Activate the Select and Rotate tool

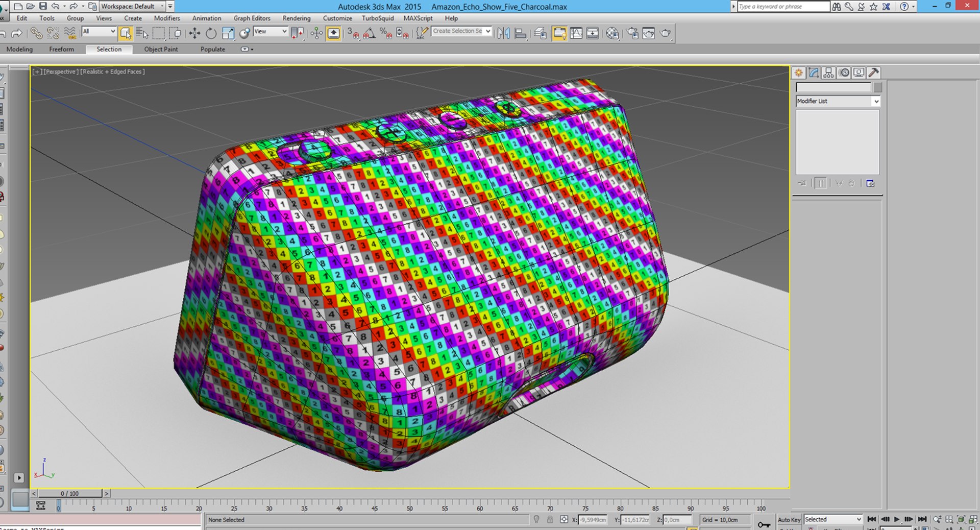coord(211,33)
